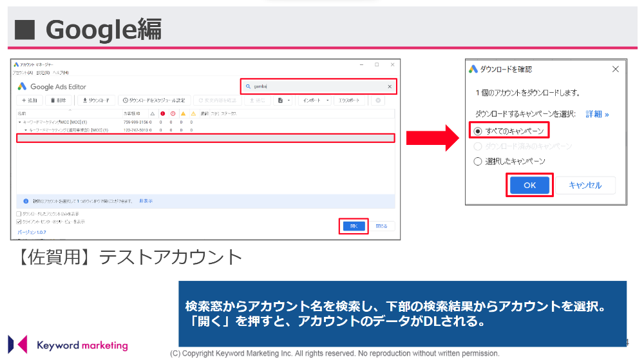The height and width of the screenshot is (362, 644).
Task: Click the Google Ads icon in ダウンロードを確認 title
Action: (473, 69)
